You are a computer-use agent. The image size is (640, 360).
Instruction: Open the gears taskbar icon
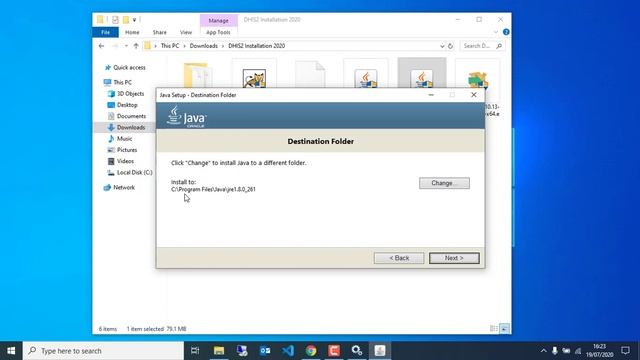(x=357, y=351)
